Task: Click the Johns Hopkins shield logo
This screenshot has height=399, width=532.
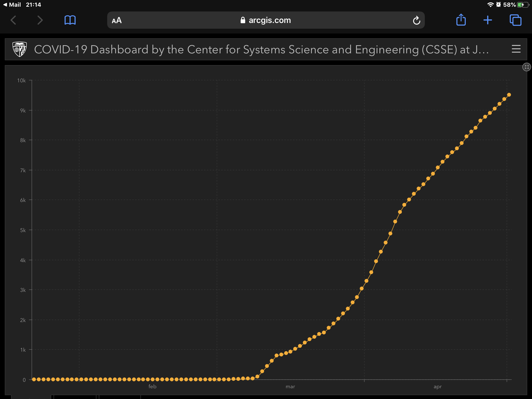Action: [19, 49]
